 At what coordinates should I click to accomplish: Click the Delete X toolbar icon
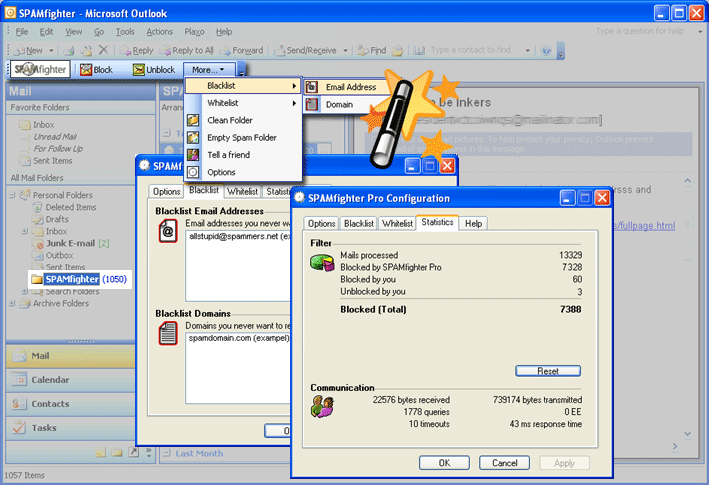point(104,50)
